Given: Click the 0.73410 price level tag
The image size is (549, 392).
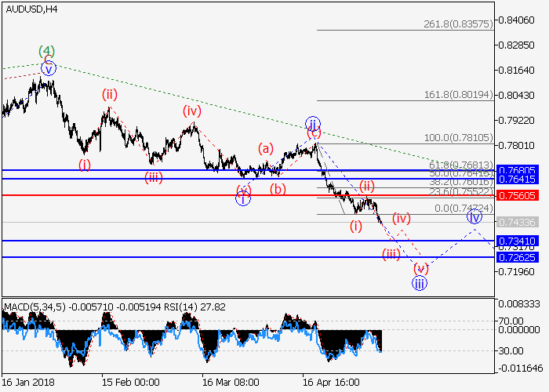Looking at the screenshot, I should point(517,241).
